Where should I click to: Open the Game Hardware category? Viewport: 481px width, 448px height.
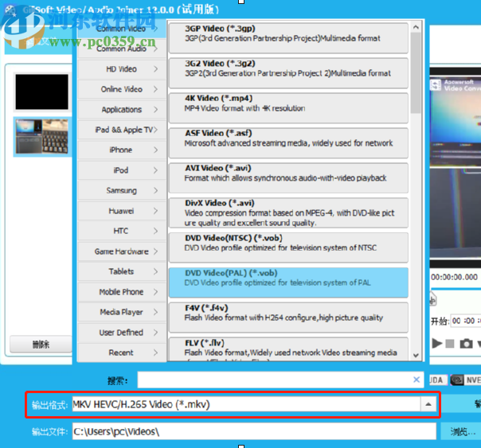[x=122, y=251]
